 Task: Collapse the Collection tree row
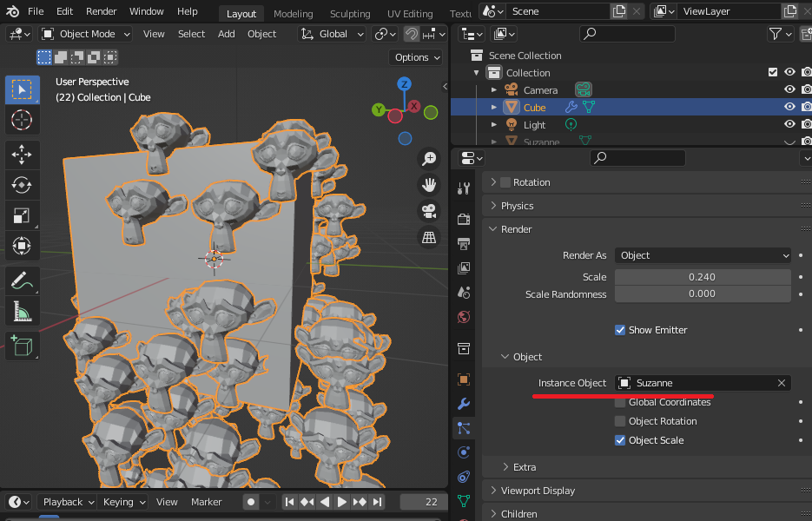(x=477, y=72)
